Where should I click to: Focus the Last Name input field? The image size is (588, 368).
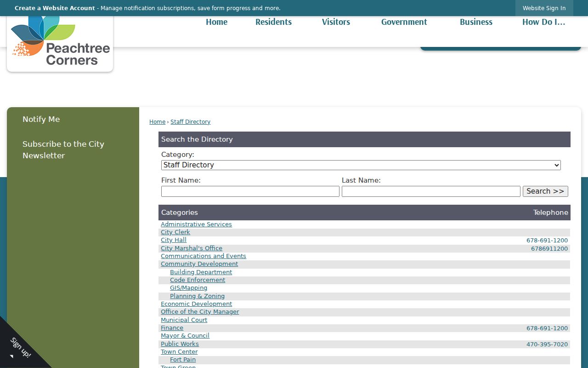tap(431, 191)
